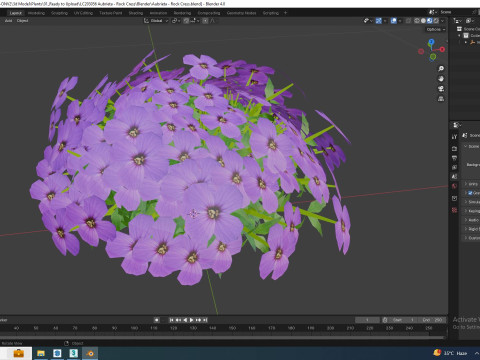Click the Start frame field
Screen dimensions: 480x360
point(403,320)
